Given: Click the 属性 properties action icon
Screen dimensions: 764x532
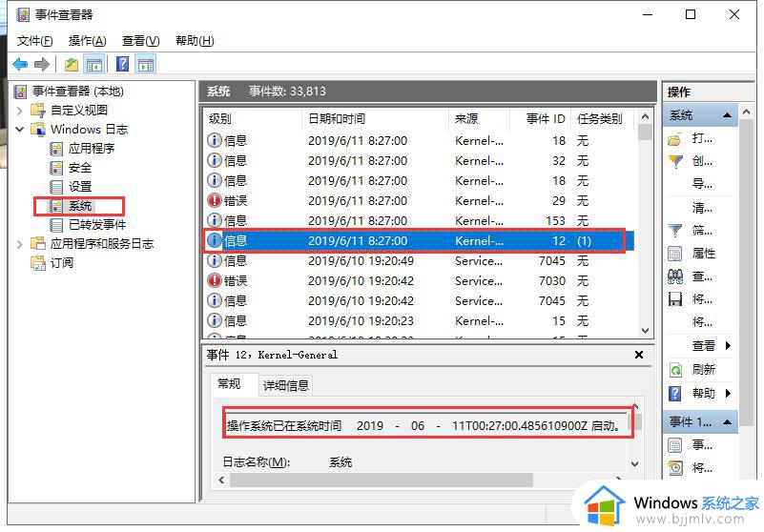Looking at the screenshot, I should pos(675,254).
